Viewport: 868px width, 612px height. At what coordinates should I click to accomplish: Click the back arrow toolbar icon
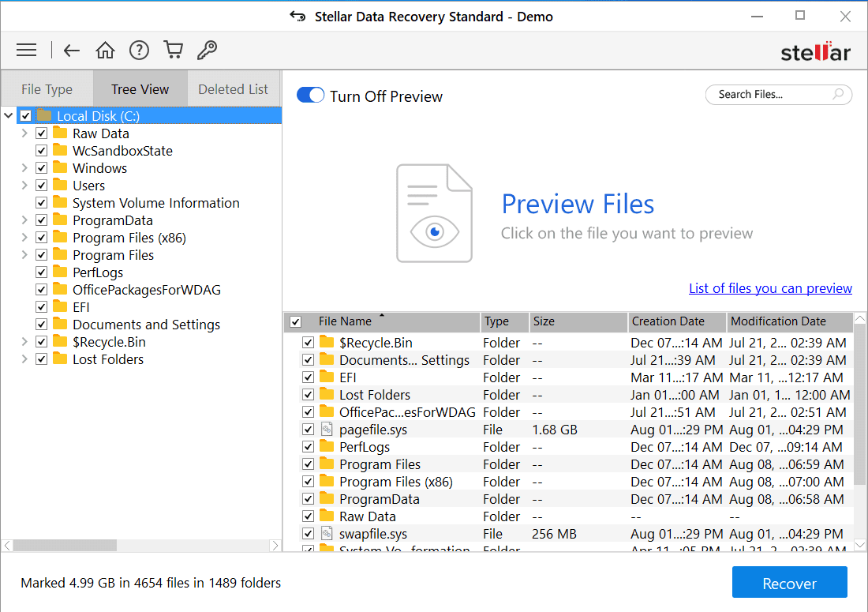pos(71,51)
